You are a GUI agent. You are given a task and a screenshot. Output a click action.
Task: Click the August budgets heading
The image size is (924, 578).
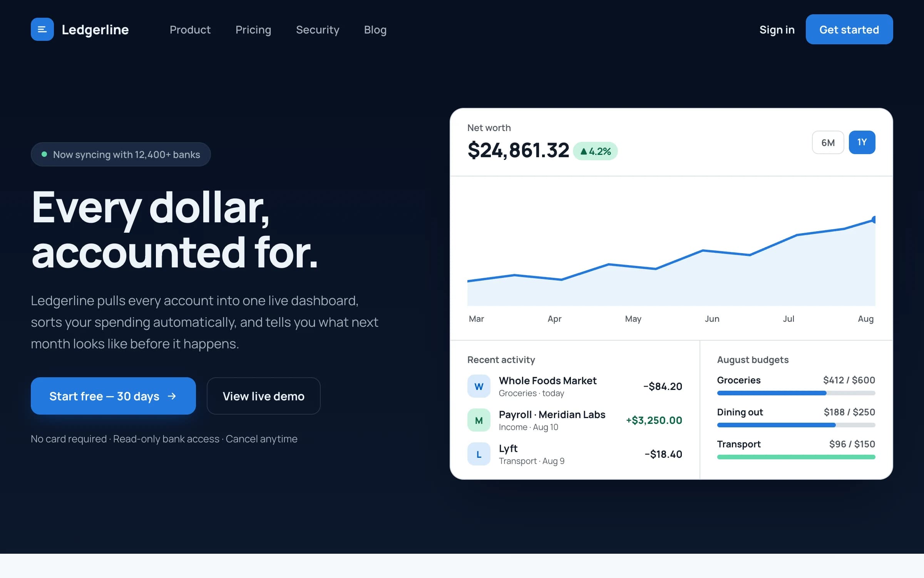pos(753,360)
